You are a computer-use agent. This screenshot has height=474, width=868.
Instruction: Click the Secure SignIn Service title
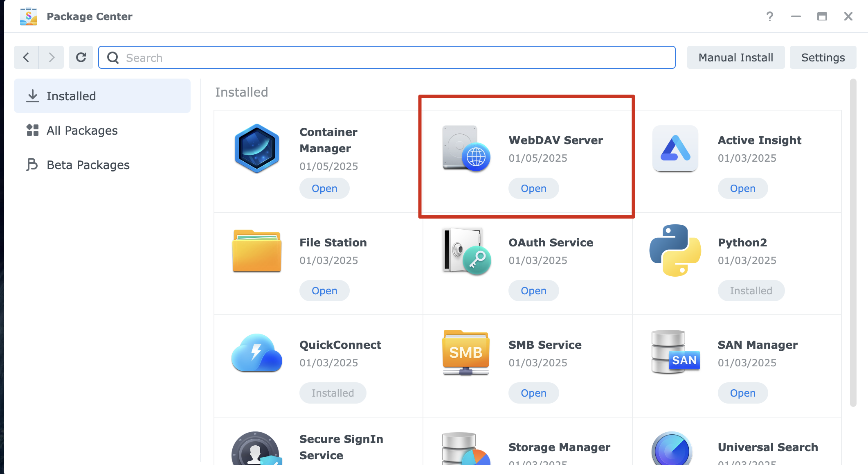[x=341, y=447]
